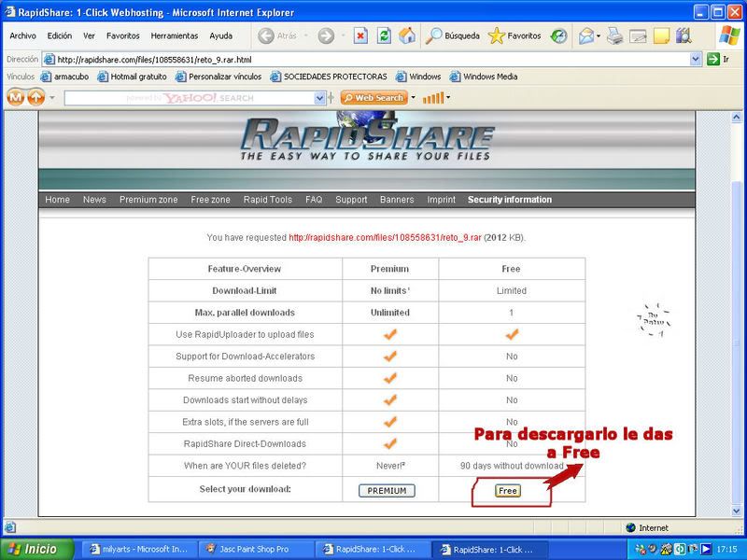This screenshot has width=747, height=560.
Task: Click the Free download button
Action: 507,491
